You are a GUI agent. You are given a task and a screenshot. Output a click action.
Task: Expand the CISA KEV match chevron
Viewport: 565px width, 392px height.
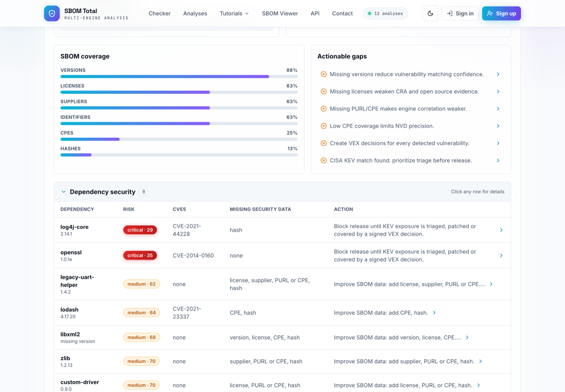coord(498,161)
